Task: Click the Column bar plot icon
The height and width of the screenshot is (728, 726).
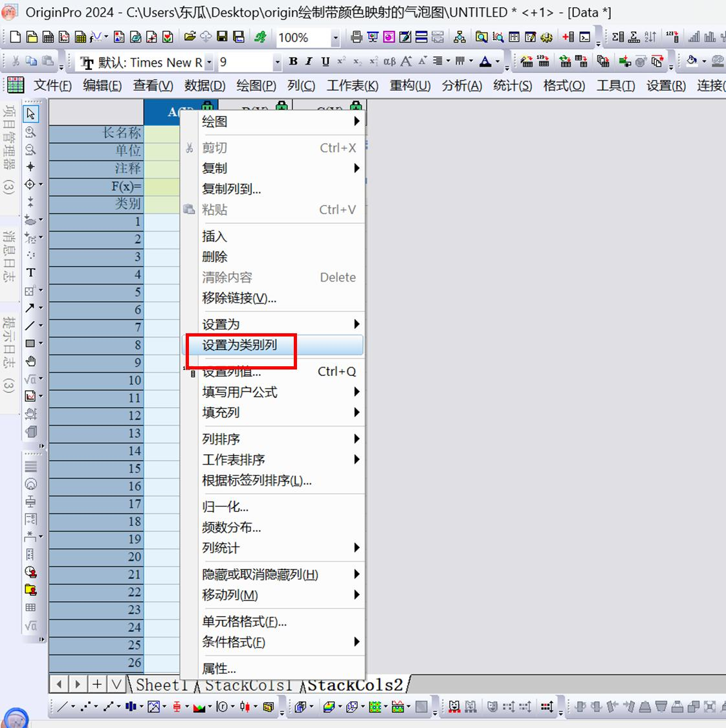Action: [130, 707]
